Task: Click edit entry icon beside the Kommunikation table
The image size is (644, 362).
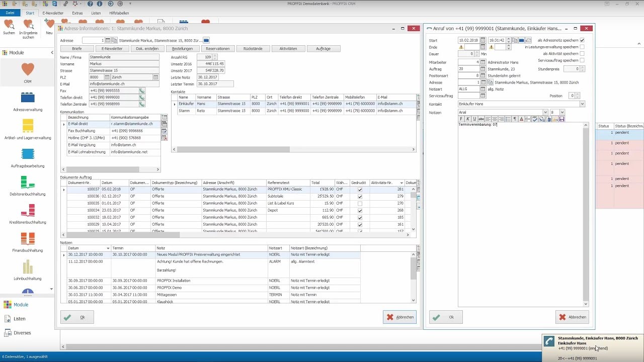Action: point(164,131)
